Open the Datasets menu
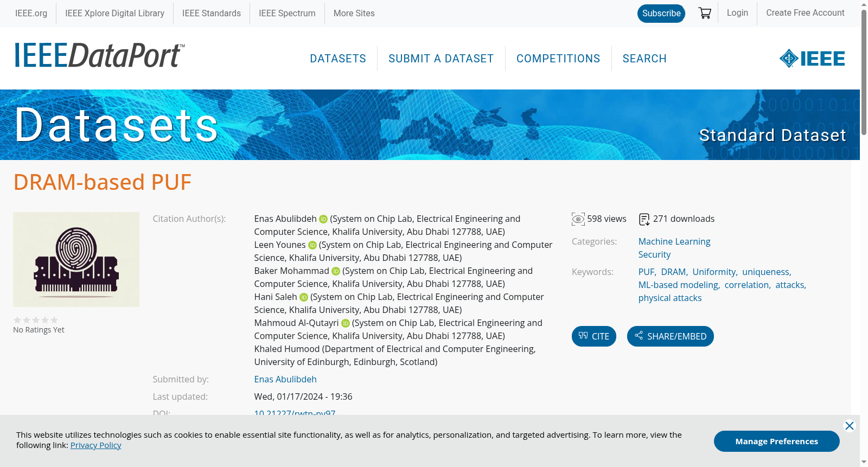 point(338,59)
